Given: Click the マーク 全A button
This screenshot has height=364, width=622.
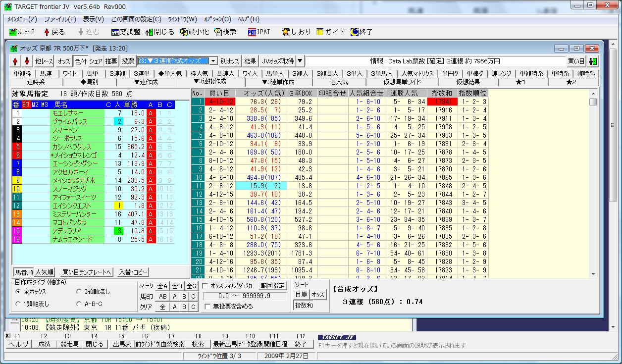Looking at the screenshot, I should pyautogui.click(x=162, y=286).
